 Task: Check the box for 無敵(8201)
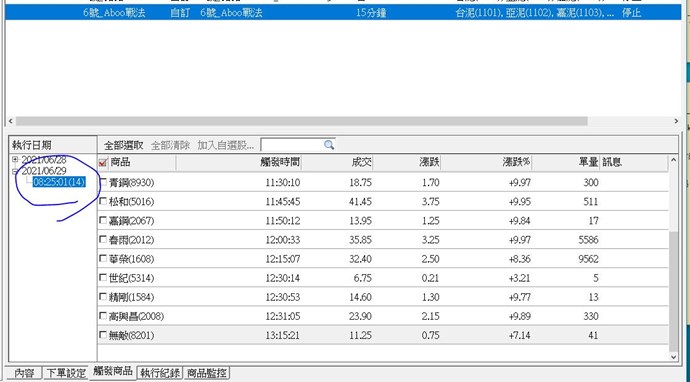point(103,335)
